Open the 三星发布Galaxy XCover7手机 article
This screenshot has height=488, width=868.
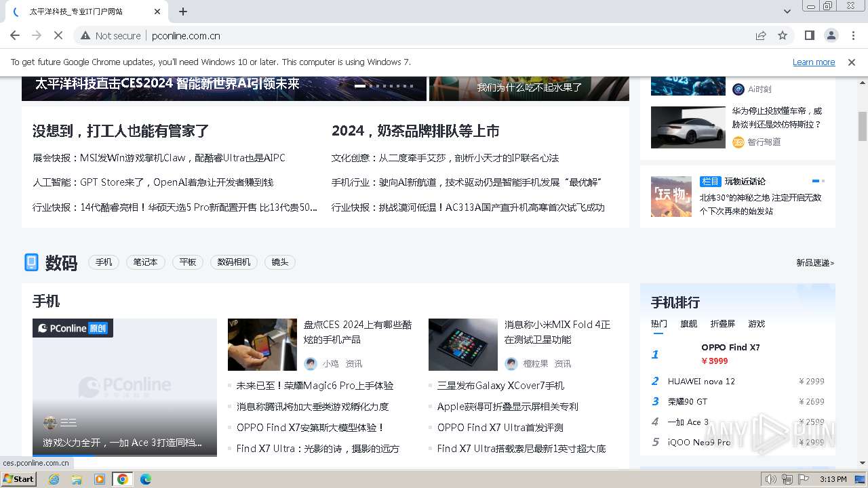[500, 386]
